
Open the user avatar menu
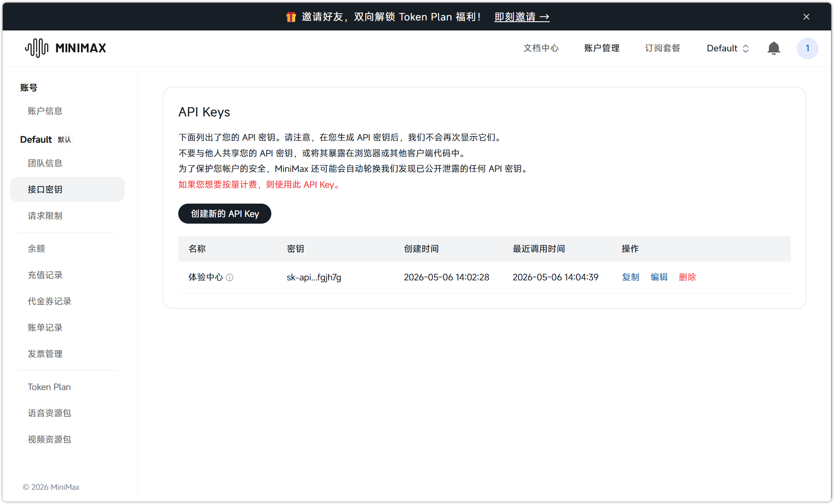pyautogui.click(x=807, y=48)
